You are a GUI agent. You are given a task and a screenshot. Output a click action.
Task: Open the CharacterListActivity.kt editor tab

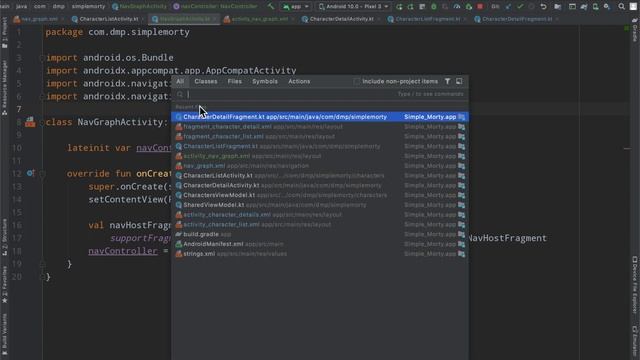pyautogui.click(x=109, y=19)
